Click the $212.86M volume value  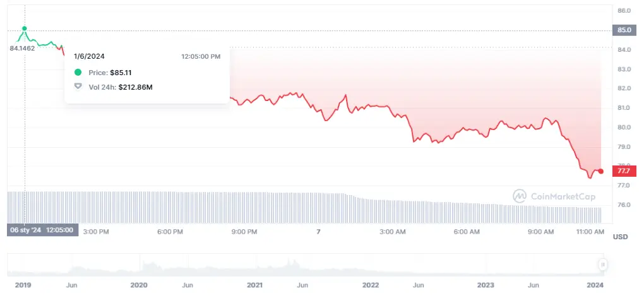pos(135,86)
